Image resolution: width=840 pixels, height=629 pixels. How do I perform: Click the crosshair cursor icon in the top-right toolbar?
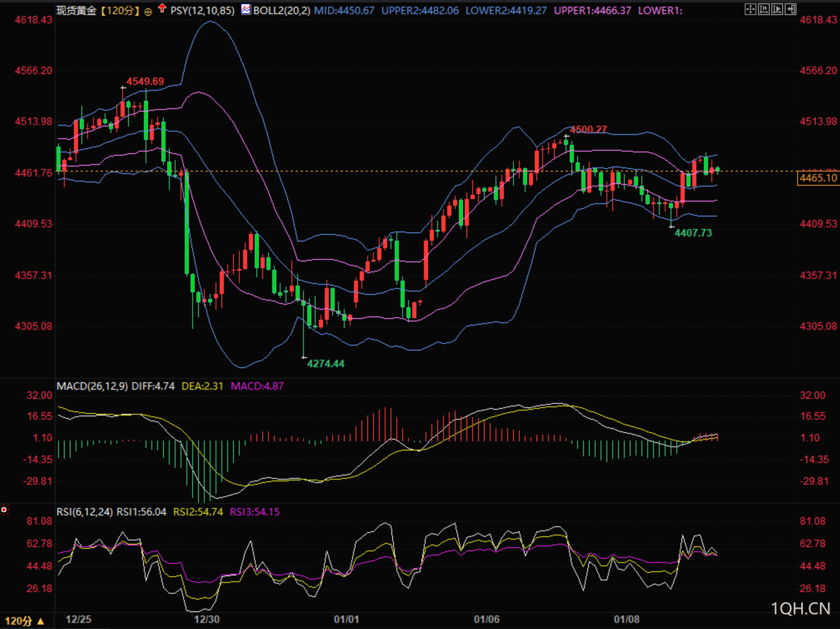751,9
